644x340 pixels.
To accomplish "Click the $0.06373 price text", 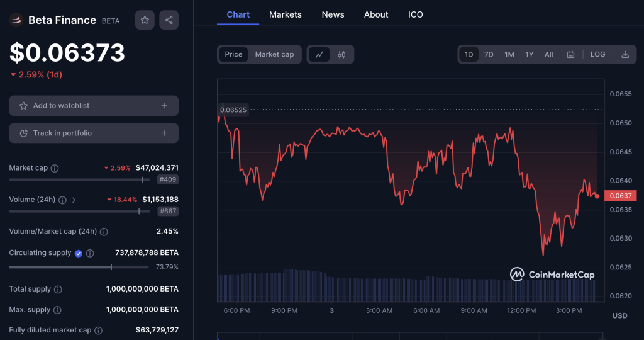I will [67, 53].
